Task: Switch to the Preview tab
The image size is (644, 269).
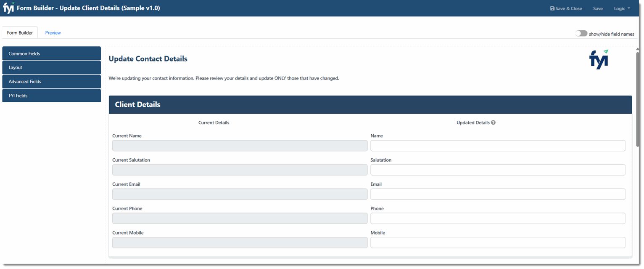Action: [53, 33]
